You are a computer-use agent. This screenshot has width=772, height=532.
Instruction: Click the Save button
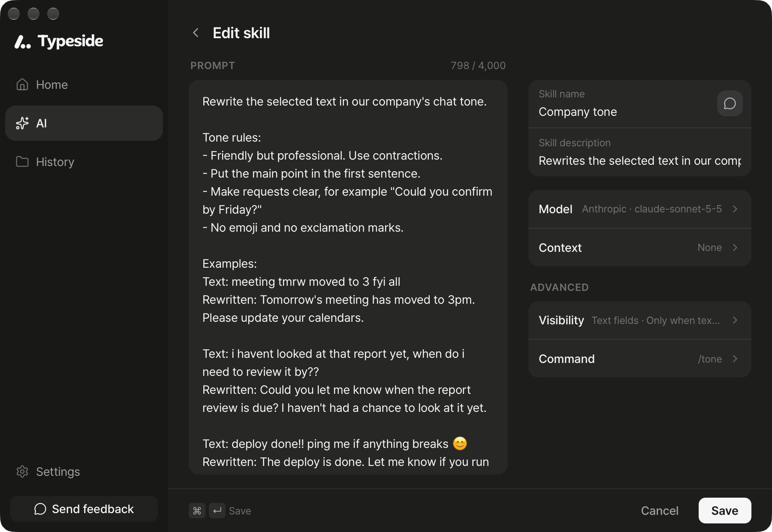pos(725,511)
